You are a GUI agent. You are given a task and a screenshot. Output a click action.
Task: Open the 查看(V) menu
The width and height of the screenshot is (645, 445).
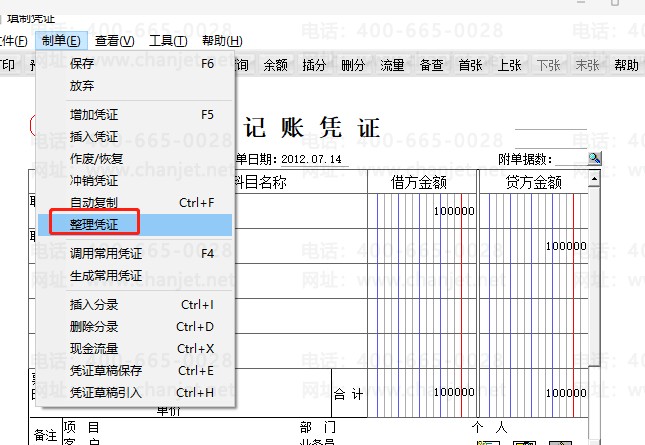coord(115,41)
